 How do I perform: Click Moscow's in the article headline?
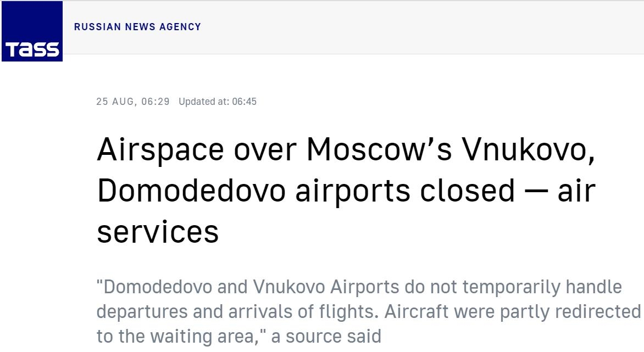[379, 149]
